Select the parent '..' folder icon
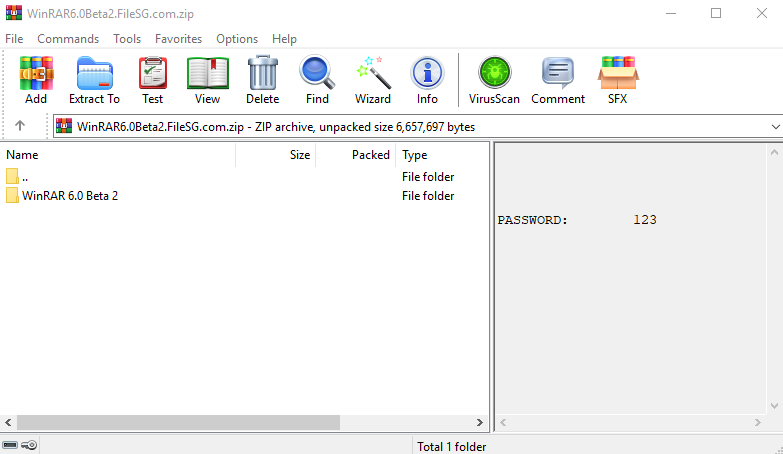 (x=12, y=176)
